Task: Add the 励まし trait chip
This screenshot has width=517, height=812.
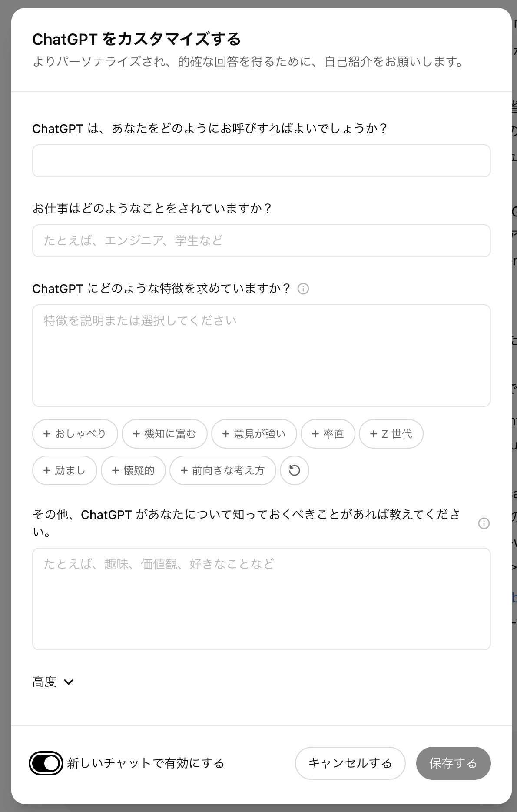Action: click(64, 470)
